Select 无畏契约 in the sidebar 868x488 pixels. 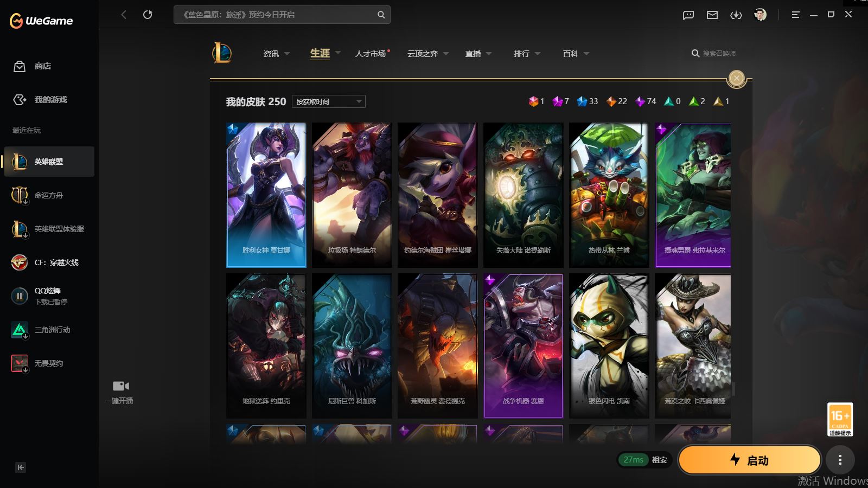[49, 363]
